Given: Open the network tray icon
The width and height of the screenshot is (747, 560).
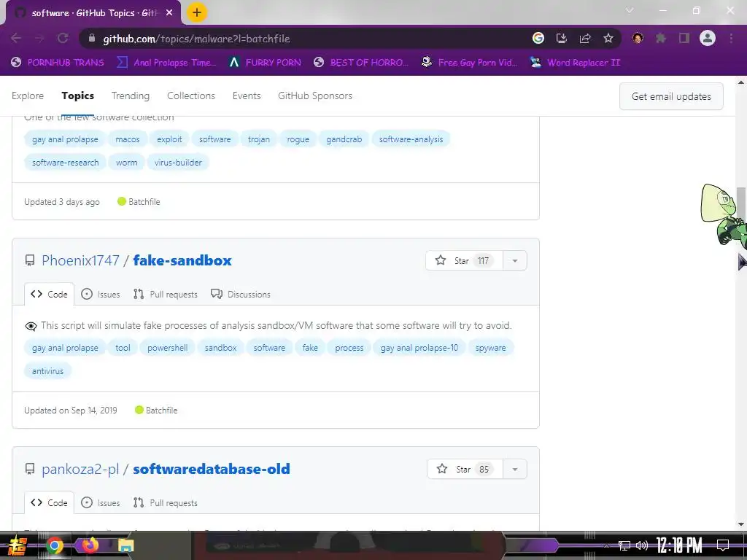Looking at the screenshot, I should click(624, 545).
